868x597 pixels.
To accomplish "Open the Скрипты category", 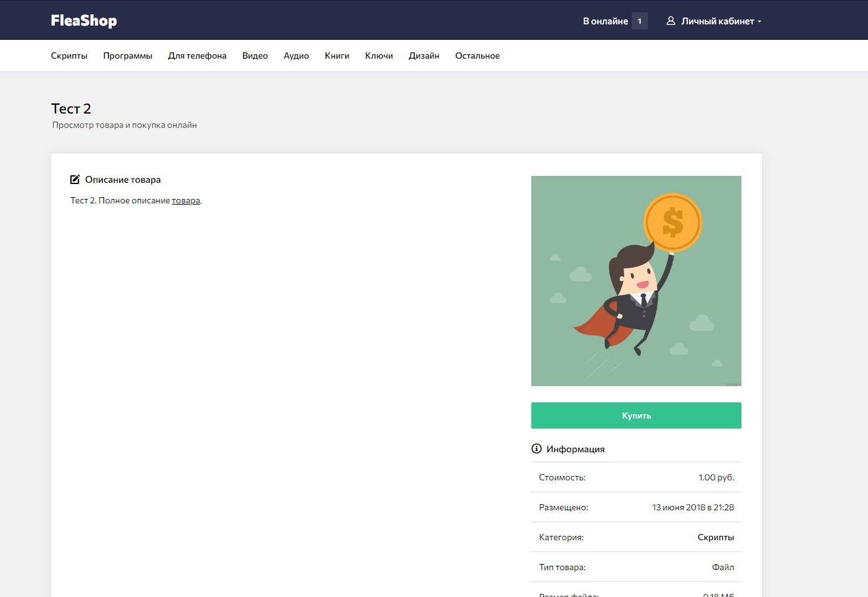I will [x=69, y=56].
